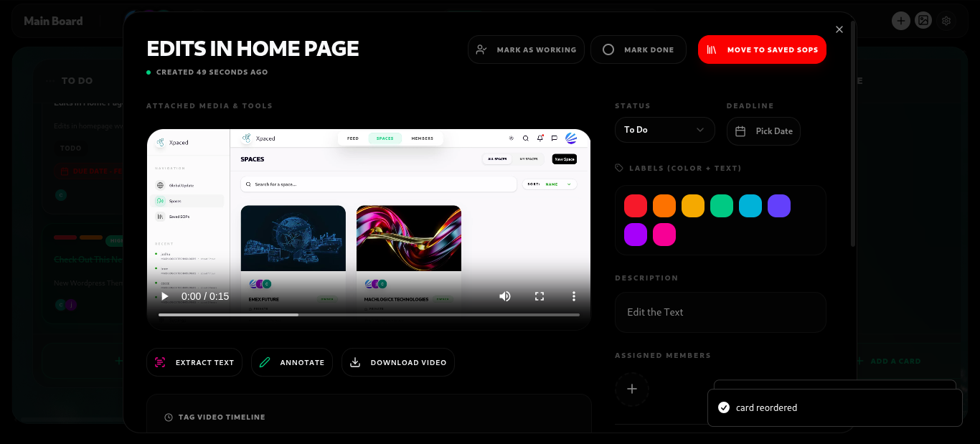Click Move to Saved SOPs
980x444 pixels.
point(762,49)
